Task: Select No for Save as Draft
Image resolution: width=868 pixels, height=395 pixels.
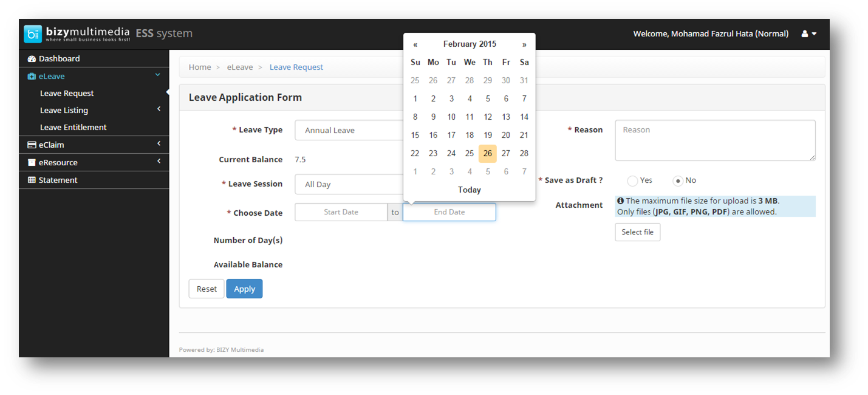Action: [x=678, y=181]
